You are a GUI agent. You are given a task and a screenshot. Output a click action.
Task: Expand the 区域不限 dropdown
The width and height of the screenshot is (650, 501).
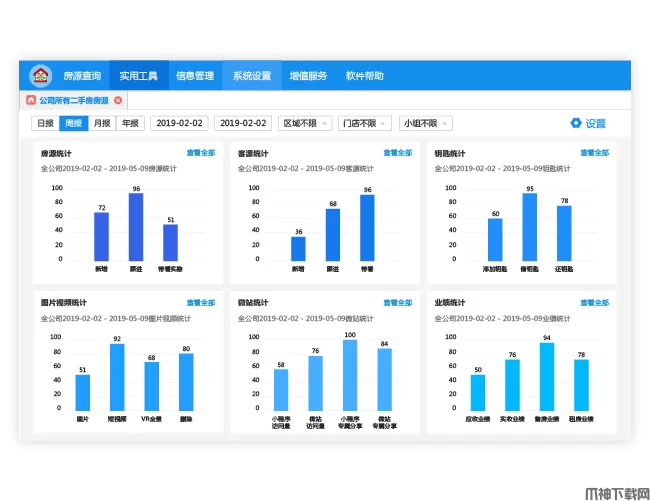click(x=305, y=123)
